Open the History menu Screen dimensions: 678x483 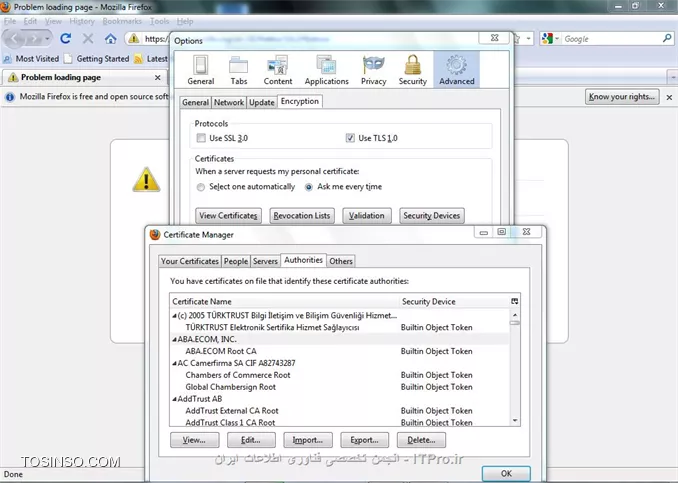tap(82, 21)
